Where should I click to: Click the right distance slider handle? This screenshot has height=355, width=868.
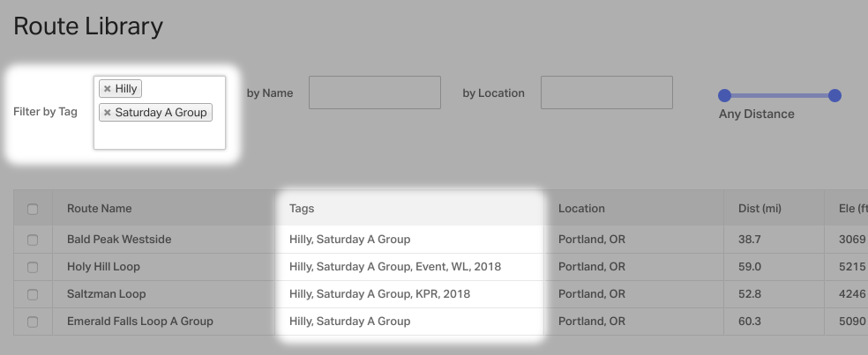coord(834,96)
